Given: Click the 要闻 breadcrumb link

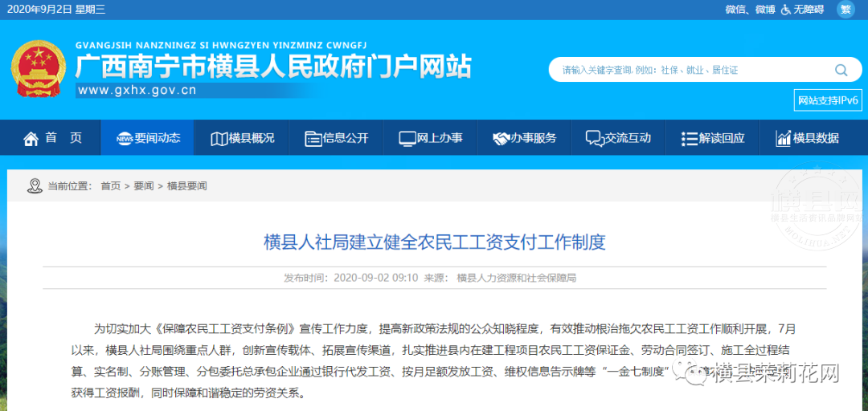Looking at the screenshot, I should [143, 186].
